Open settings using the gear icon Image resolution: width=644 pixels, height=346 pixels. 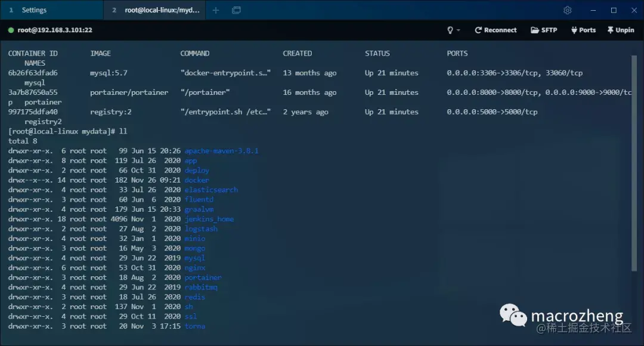click(x=567, y=10)
